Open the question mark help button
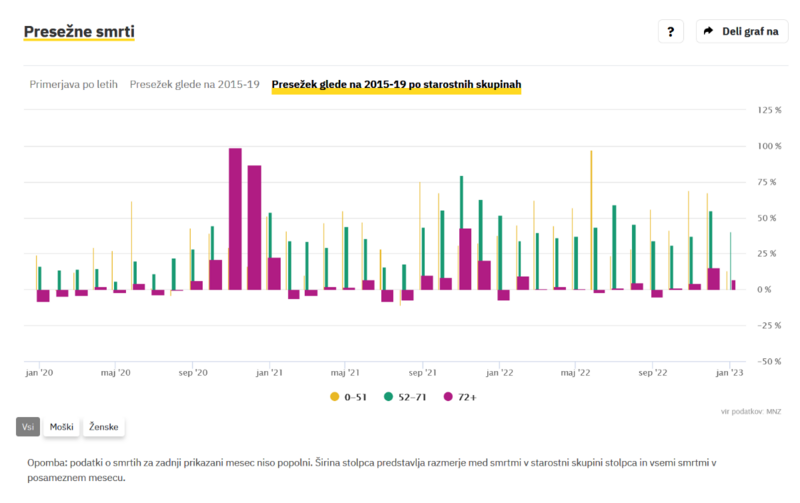 coord(670,31)
